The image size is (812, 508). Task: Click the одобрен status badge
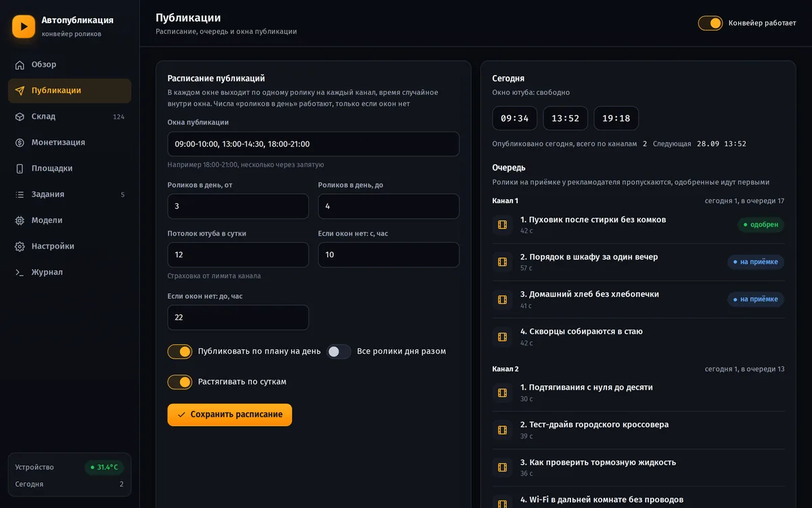761,225
